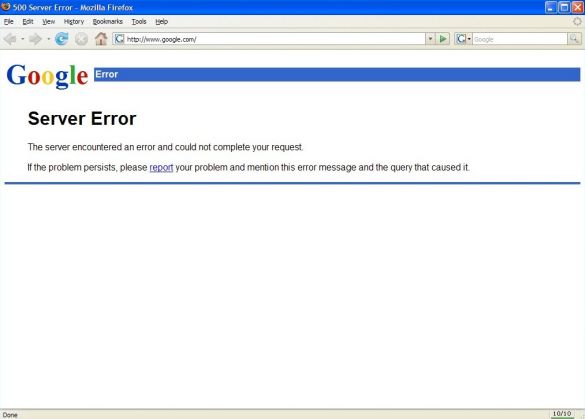Click the search magnifier icon
This screenshot has height=419, width=585.
[x=574, y=39]
